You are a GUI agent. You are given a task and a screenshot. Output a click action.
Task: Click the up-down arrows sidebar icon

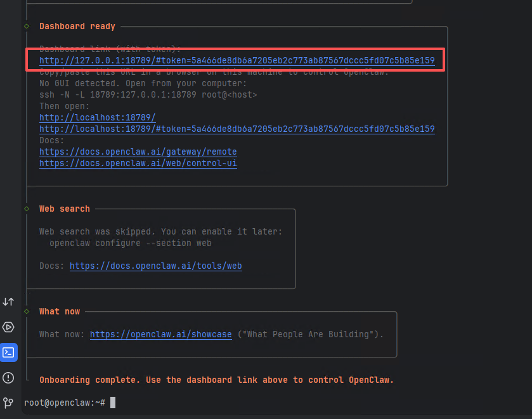9,302
